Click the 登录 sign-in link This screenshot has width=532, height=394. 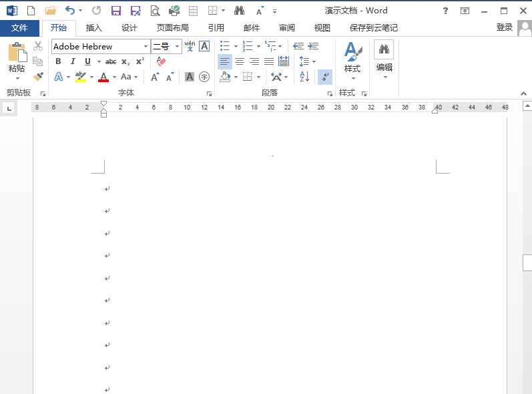click(505, 27)
